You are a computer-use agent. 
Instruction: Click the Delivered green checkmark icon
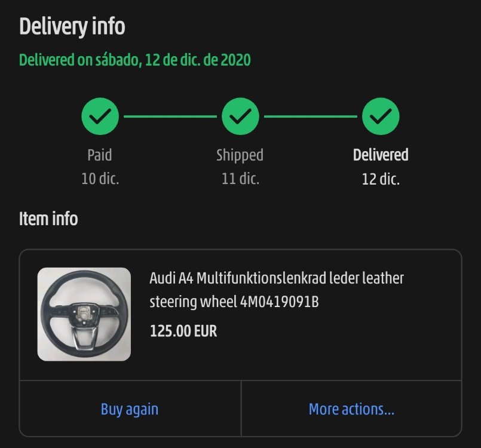(x=381, y=116)
